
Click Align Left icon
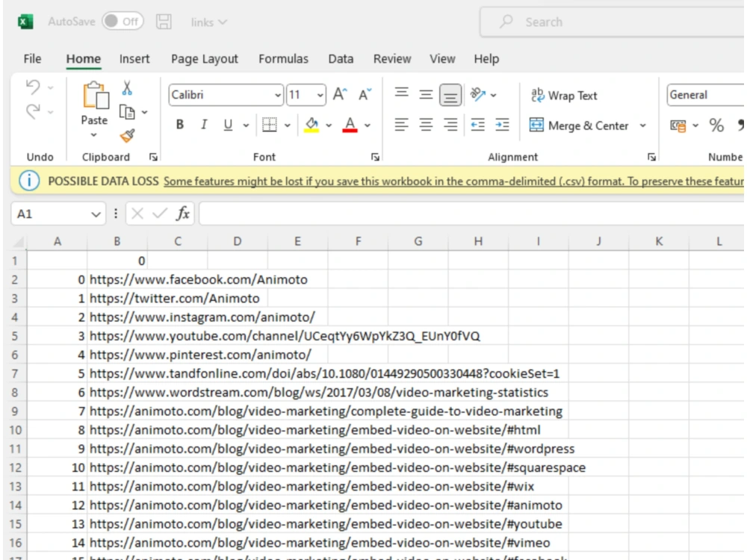(x=402, y=125)
